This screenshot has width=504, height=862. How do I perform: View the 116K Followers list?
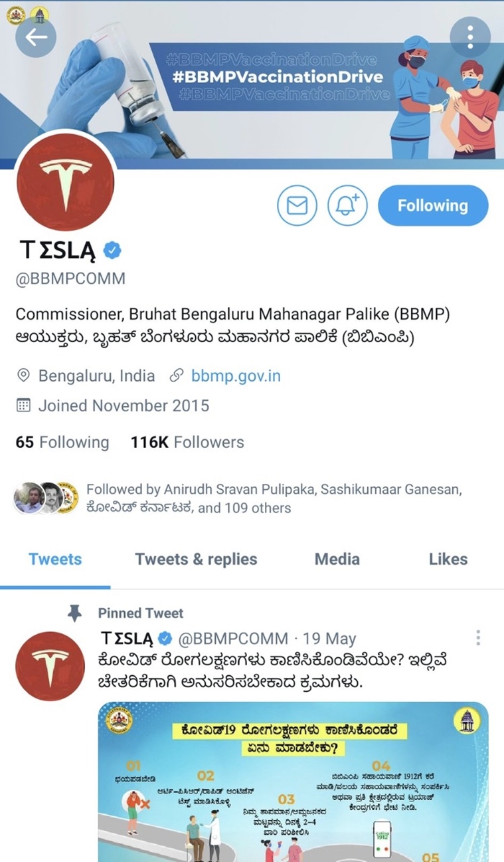pos(187,442)
